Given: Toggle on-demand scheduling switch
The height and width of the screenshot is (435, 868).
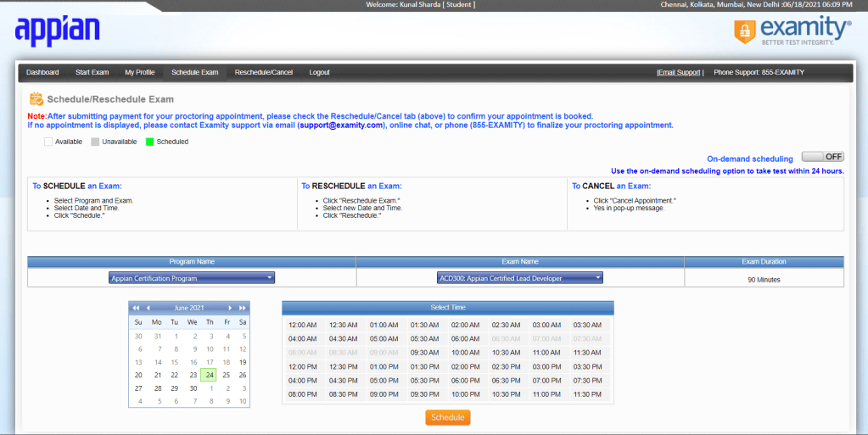Looking at the screenshot, I should (x=822, y=157).
